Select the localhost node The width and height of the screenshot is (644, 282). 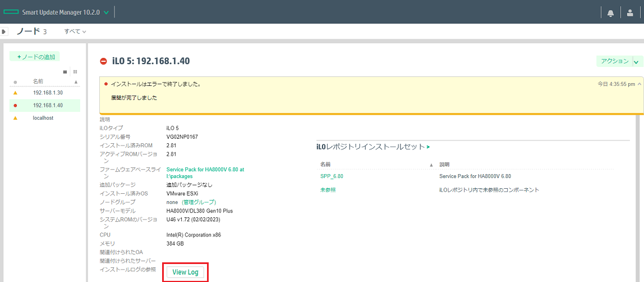43,118
